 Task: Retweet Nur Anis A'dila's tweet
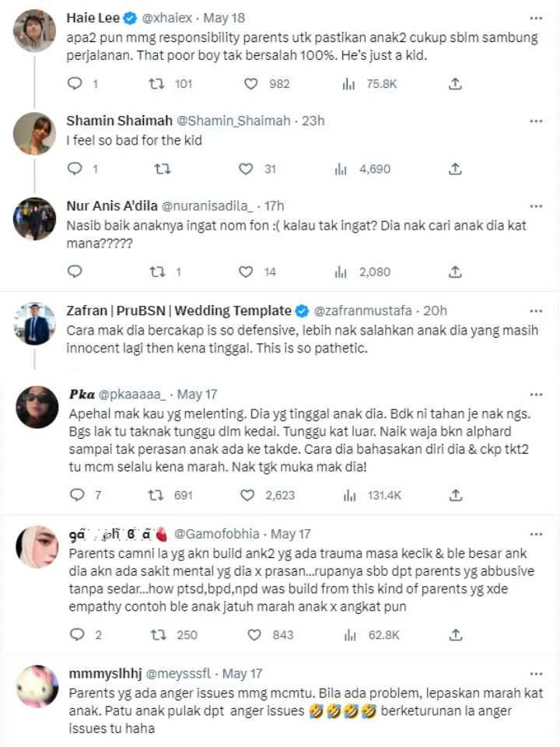tap(156, 272)
